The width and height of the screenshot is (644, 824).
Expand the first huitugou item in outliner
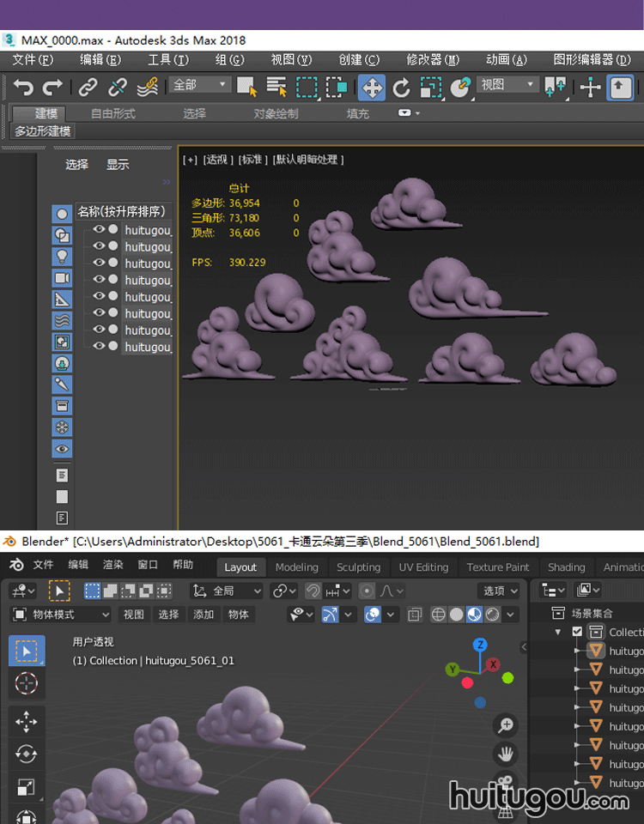(x=577, y=651)
